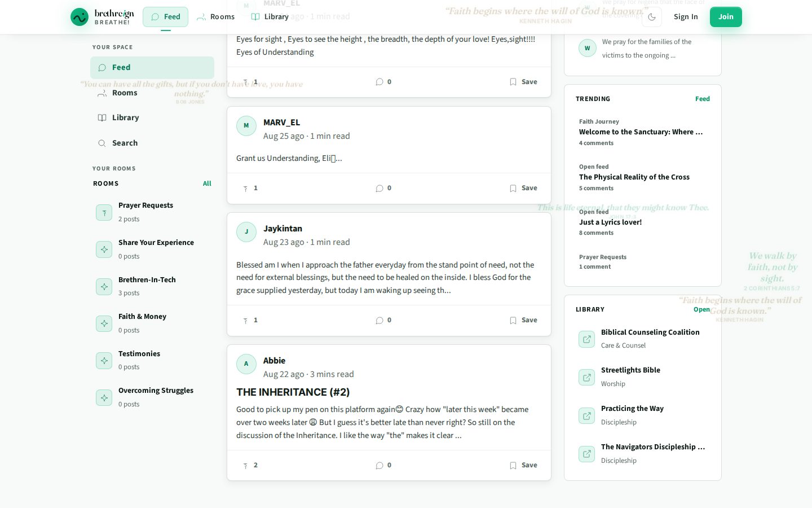Viewport: 812px width, 508px height.
Task: Select Library in the sidebar
Action: click(x=152, y=118)
